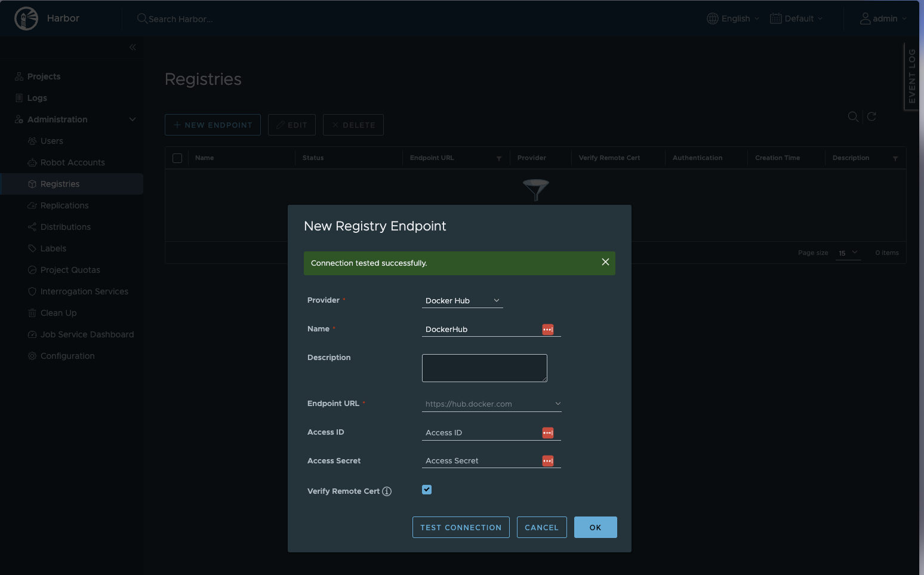The width and height of the screenshot is (924, 575).
Task: Open Job Service Dashboard
Action: (87, 334)
